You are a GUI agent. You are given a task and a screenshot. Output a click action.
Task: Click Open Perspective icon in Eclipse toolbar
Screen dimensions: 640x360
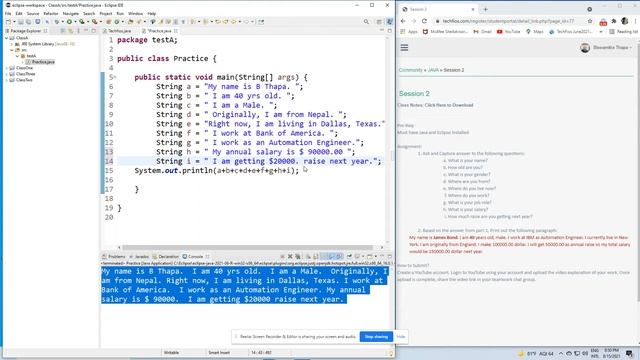pyautogui.click(x=379, y=22)
